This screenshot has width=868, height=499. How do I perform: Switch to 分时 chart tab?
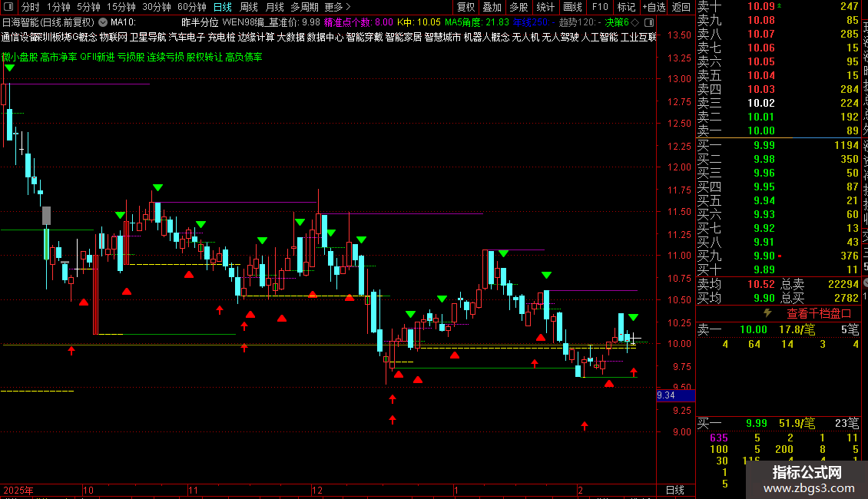pyautogui.click(x=31, y=7)
